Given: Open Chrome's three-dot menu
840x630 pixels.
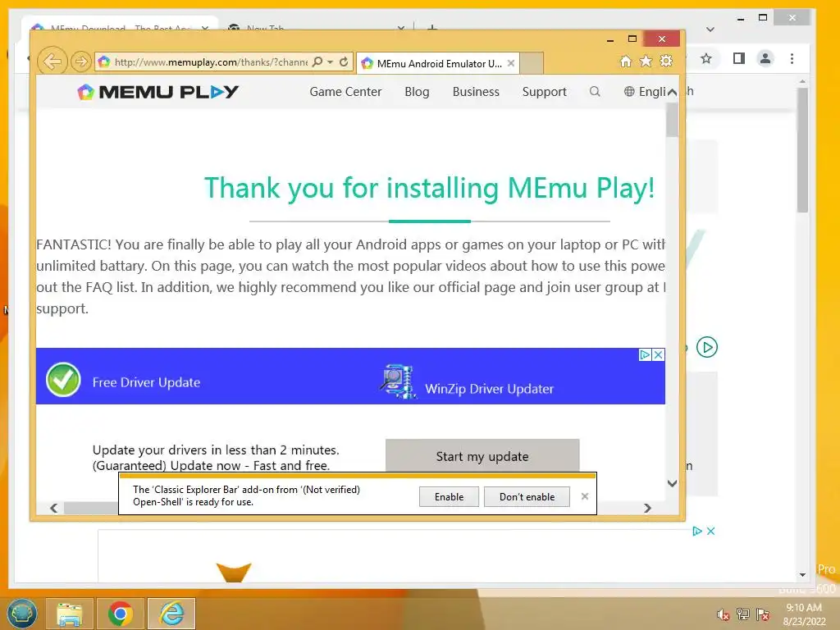Looking at the screenshot, I should (792, 58).
